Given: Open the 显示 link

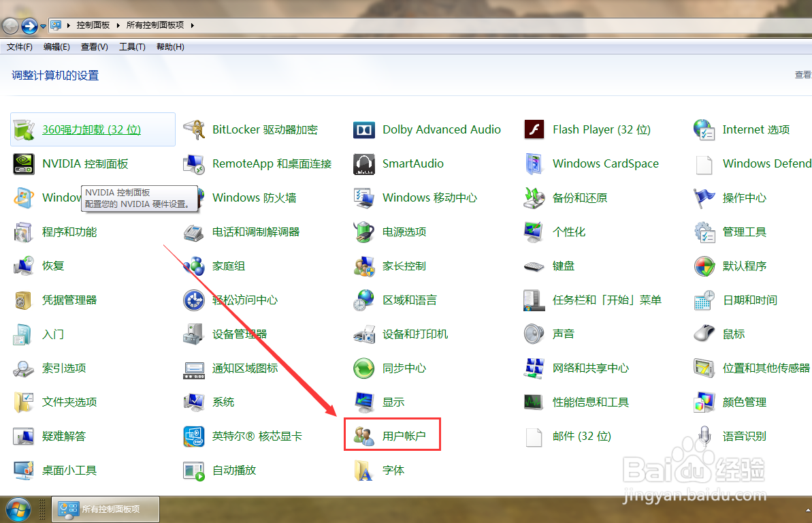Looking at the screenshot, I should click(x=393, y=402).
